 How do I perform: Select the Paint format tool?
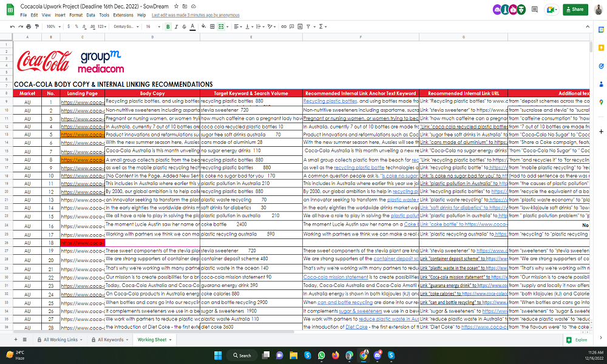(x=37, y=27)
